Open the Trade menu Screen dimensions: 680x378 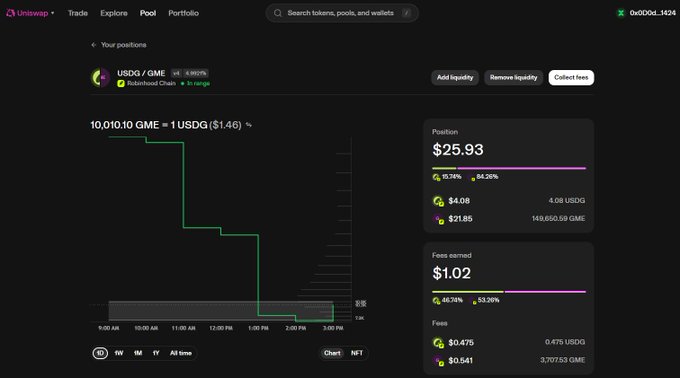point(78,13)
